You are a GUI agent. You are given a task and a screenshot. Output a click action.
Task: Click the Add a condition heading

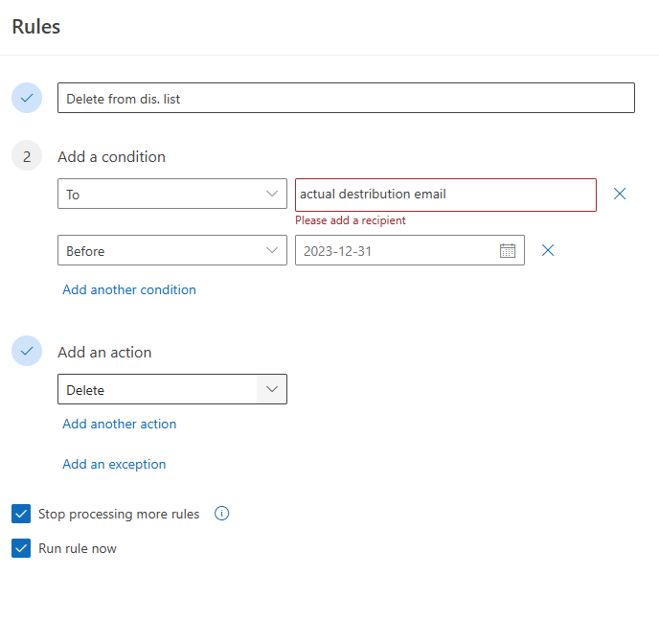click(x=111, y=157)
